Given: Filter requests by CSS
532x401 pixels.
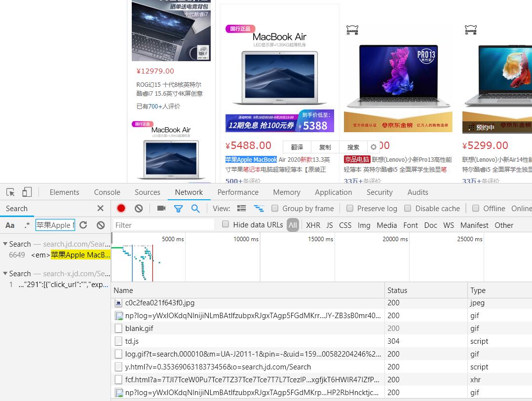Looking at the screenshot, I should [x=345, y=225].
